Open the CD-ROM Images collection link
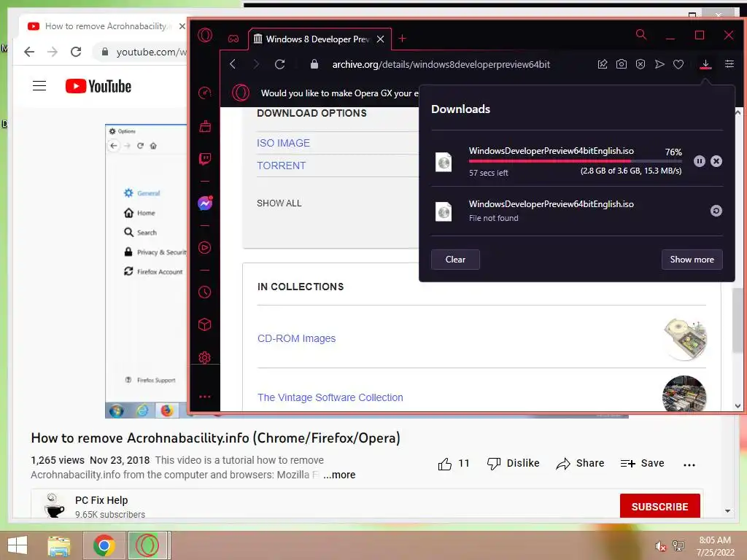 (296, 338)
